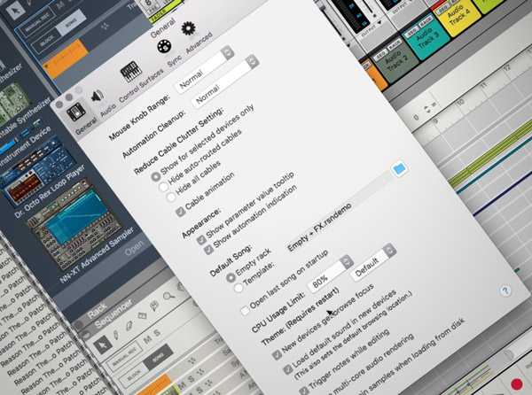Viewport: 532px width, 395px height.
Task: Click the Open button in browser
Action: pos(135,248)
